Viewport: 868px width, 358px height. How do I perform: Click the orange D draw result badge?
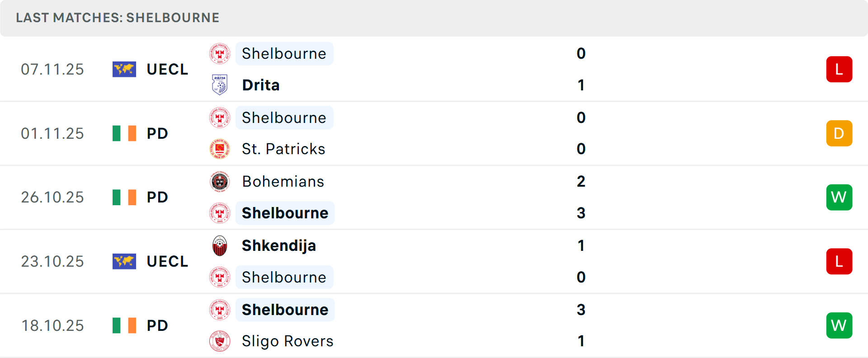tap(839, 133)
